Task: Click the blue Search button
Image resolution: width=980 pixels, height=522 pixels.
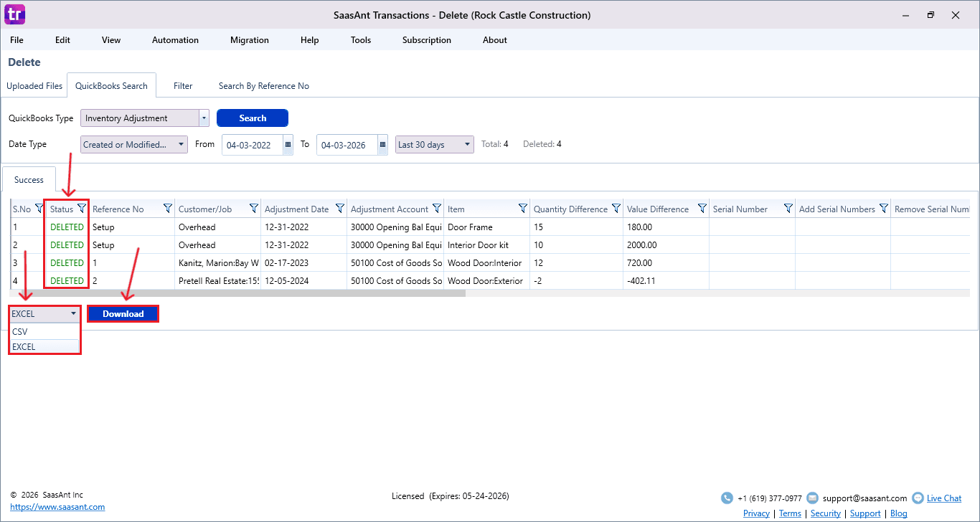Action: [253, 118]
